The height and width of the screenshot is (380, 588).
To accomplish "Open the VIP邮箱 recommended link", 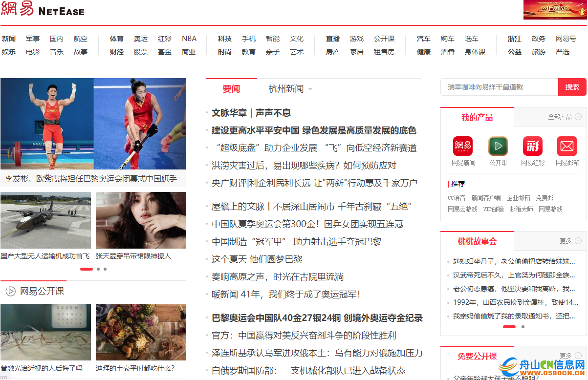I will coord(493,209).
